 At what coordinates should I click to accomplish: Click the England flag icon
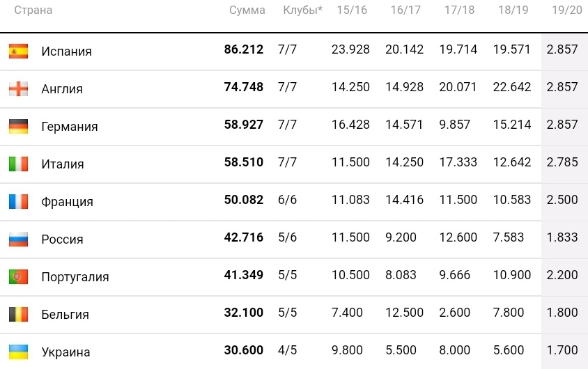[x=18, y=89]
